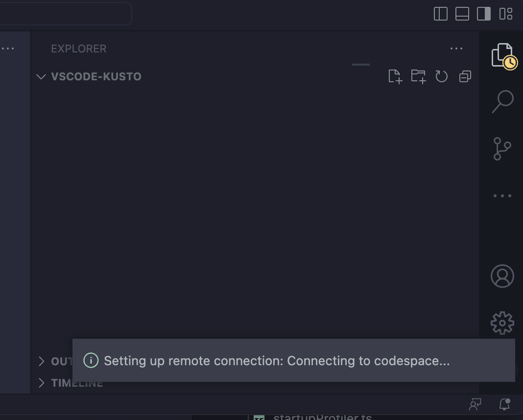
Task: Toggle split editor layout control
Action: [440, 14]
